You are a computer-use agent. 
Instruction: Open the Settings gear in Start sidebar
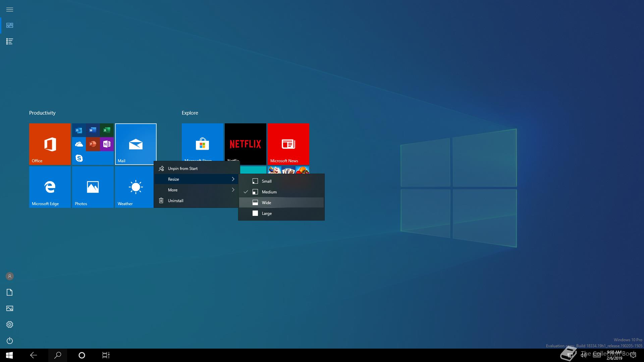point(10,324)
